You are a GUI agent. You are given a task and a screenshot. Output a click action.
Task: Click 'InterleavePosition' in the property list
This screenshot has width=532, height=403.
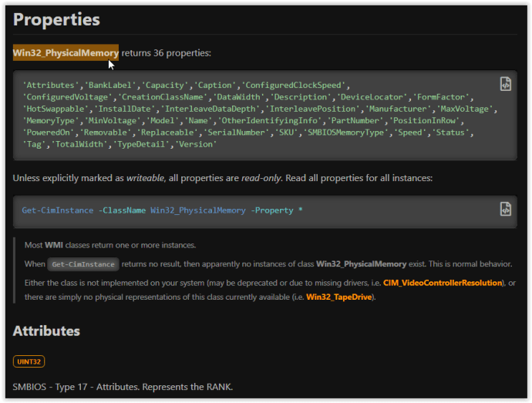click(x=312, y=109)
